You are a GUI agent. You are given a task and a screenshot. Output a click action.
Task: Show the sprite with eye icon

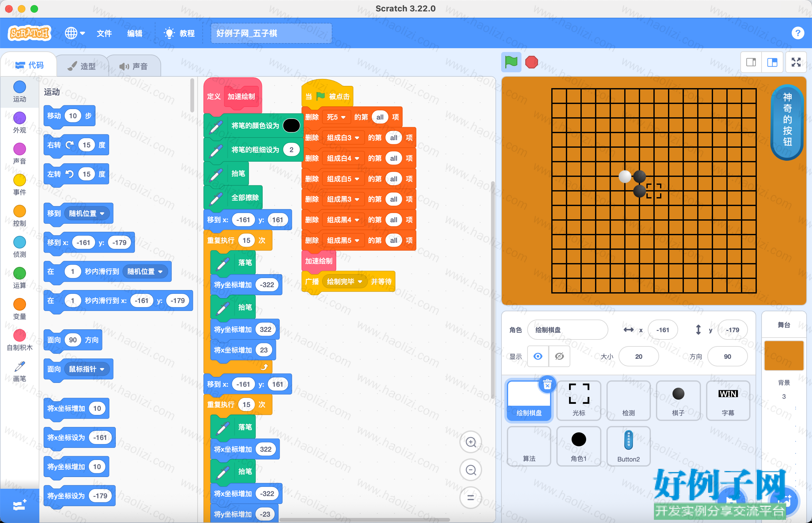(x=538, y=356)
